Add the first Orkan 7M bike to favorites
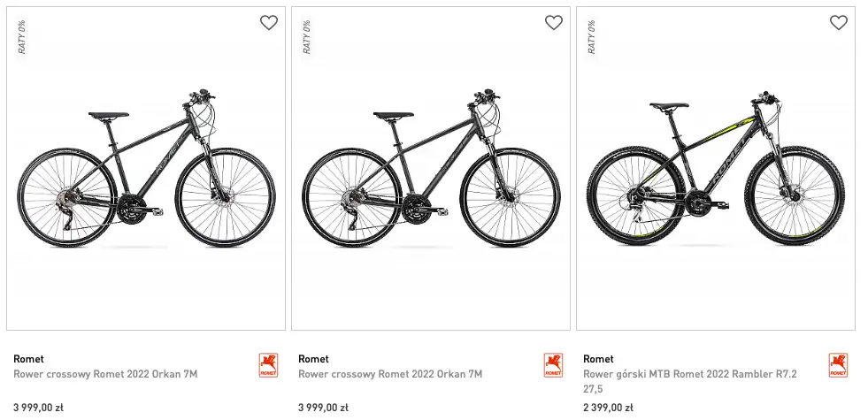 pos(269,23)
